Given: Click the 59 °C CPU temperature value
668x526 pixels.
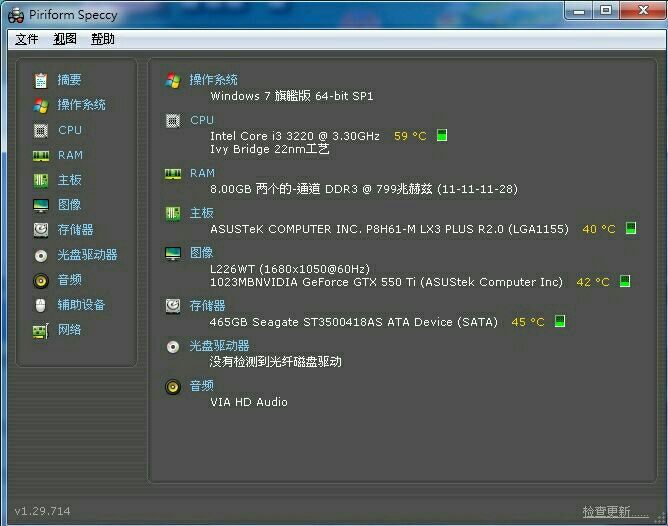Looking at the screenshot, I should coord(410,136).
